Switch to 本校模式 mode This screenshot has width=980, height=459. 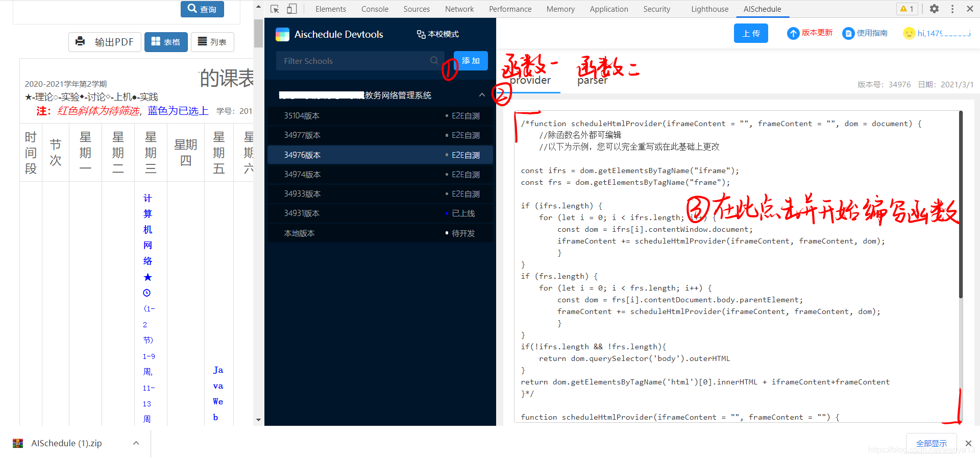pyautogui.click(x=438, y=34)
